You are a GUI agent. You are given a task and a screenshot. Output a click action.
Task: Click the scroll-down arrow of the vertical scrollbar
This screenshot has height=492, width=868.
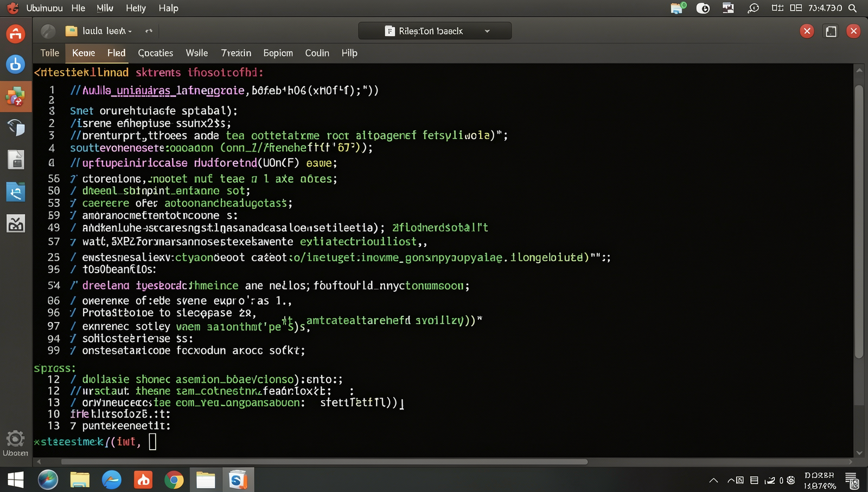coord(859,452)
